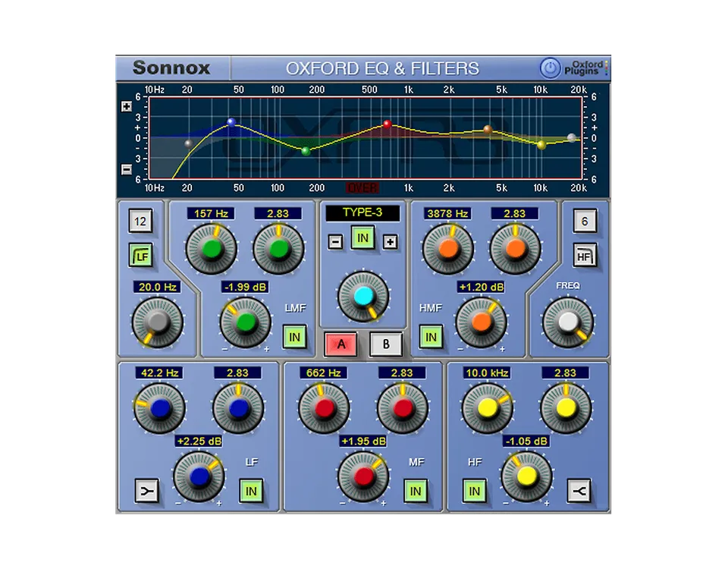Click the LF frequency knob at 42.2 Hz
Screen dimensions: 728x572
[160, 408]
